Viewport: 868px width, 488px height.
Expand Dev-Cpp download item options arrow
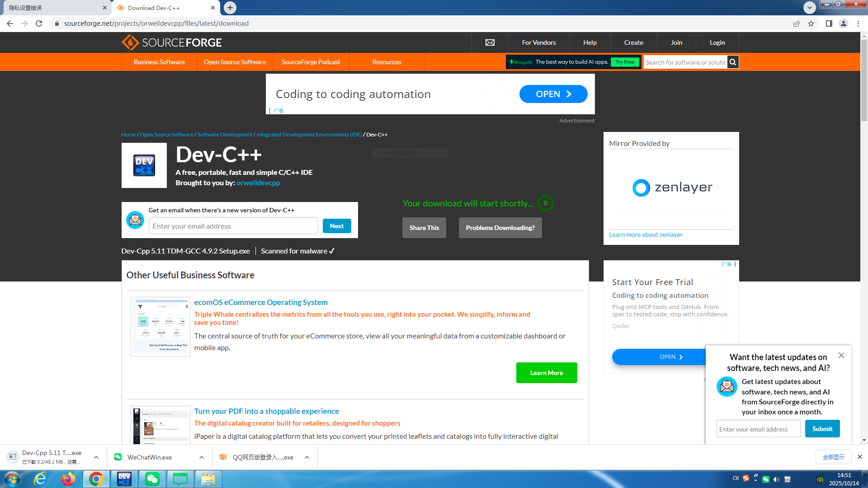click(x=96, y=457)
